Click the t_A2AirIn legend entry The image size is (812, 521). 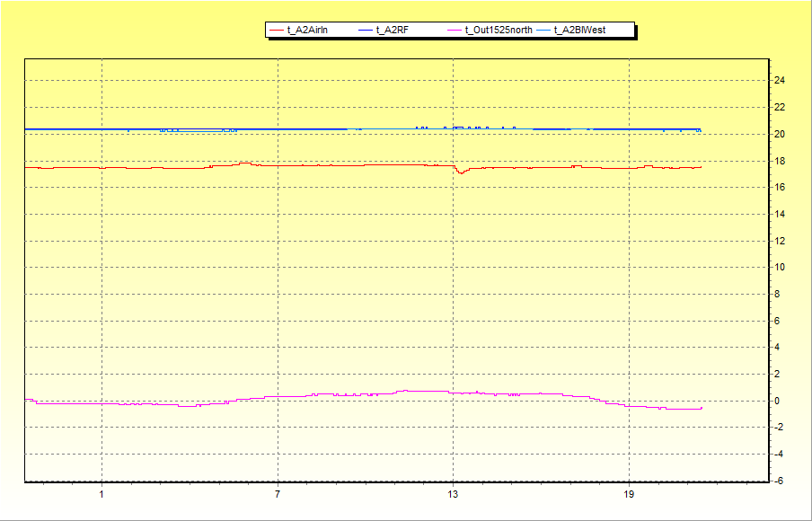click(307, 31)
